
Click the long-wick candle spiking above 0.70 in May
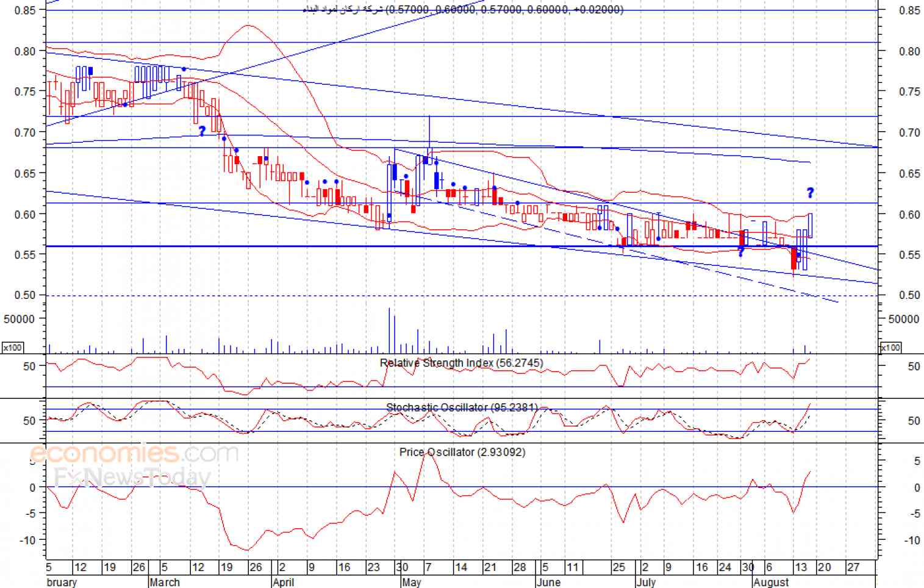[x=429, y=140]
